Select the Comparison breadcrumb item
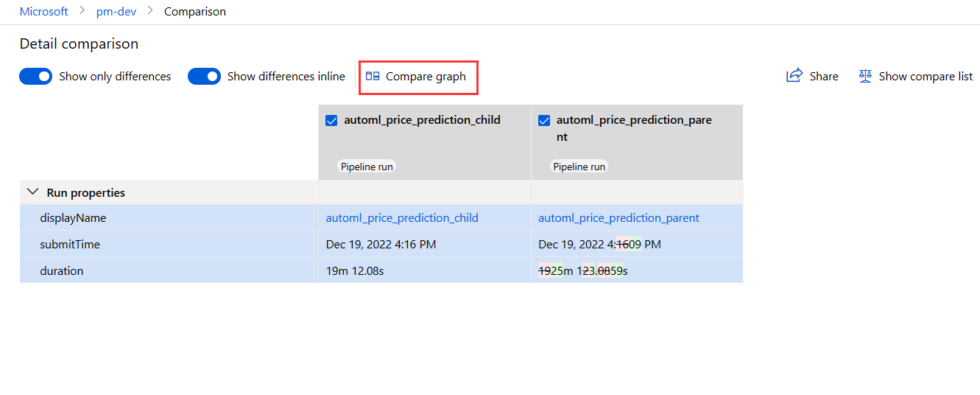Image resolution: width=980 pixels, height=395 pixels. click(195, 12)
